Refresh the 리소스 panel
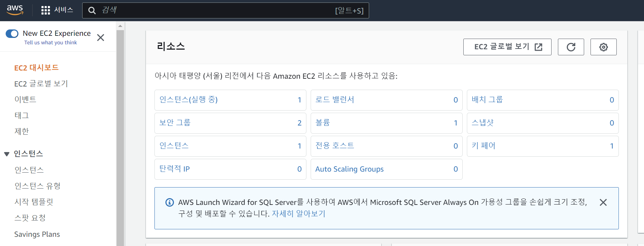The width and height of the screenshot is (644, 246). (571, 47)
